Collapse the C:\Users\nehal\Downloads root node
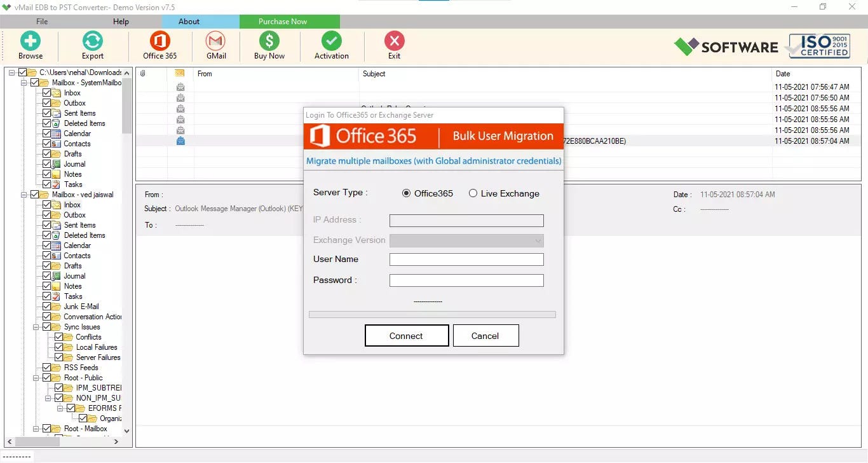The width and height of the screenshot is (868, 463). coord(12,73)
